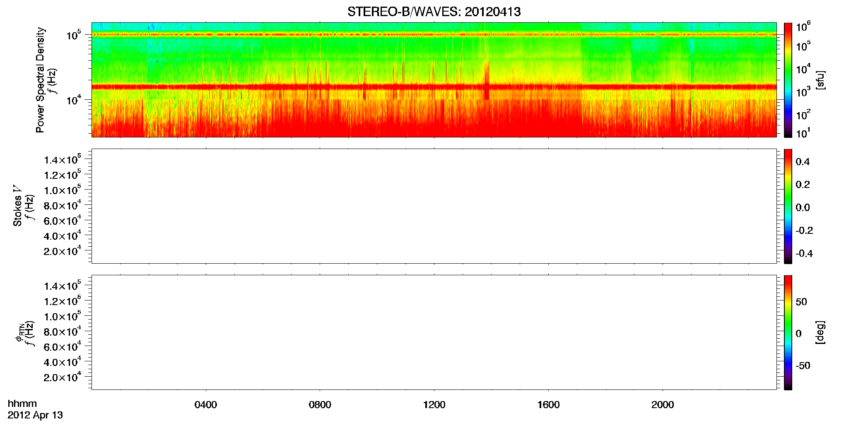Click the empty phi RTN panel

pos(434,332)
